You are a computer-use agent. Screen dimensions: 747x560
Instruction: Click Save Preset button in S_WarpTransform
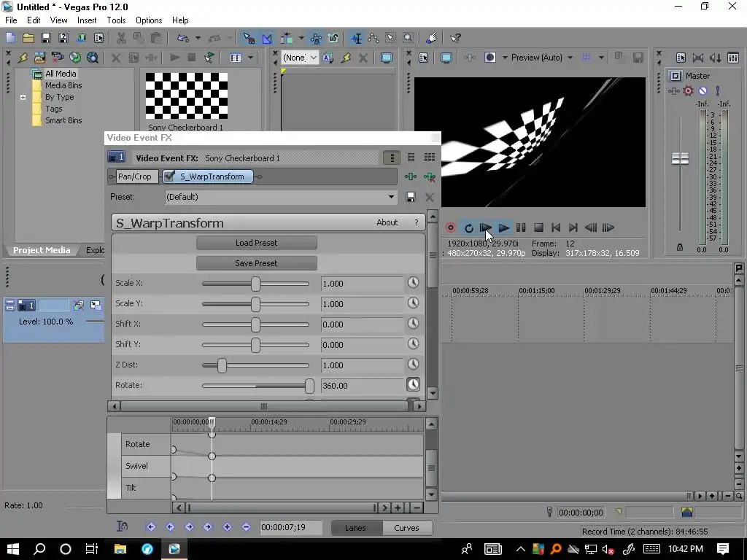[x=256, y=263]
